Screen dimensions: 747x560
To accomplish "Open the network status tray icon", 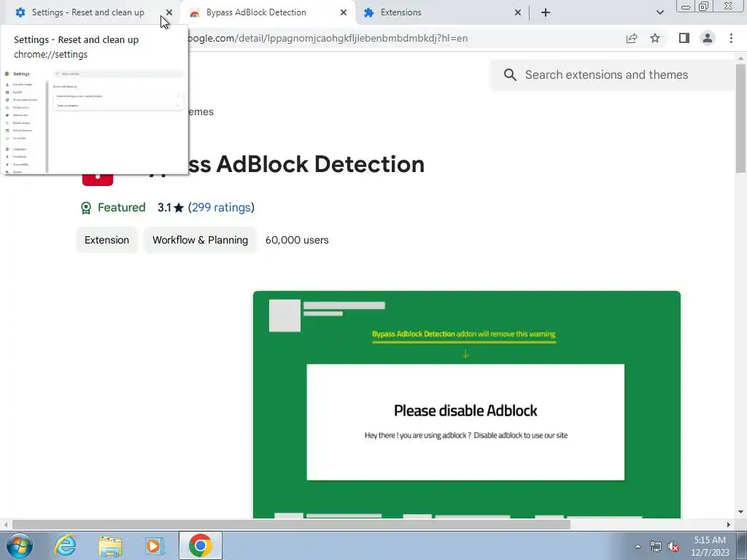I will click(656, 546).
